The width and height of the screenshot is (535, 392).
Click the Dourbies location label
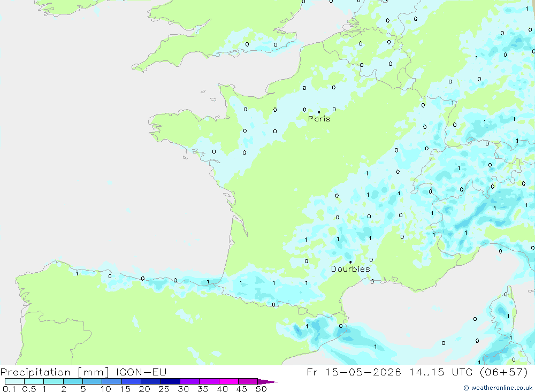[x=350, y=269]
